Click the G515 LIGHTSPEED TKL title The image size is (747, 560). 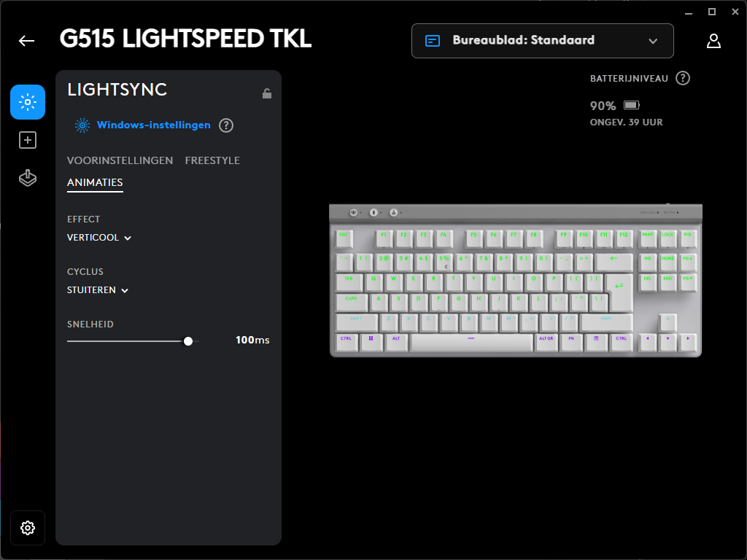click(x=186, y=39)
